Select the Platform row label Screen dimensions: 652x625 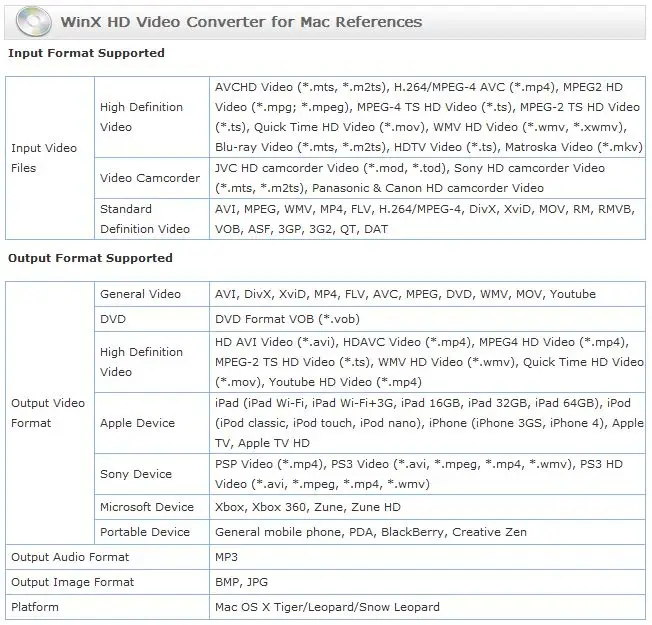[x=35, y=607]
